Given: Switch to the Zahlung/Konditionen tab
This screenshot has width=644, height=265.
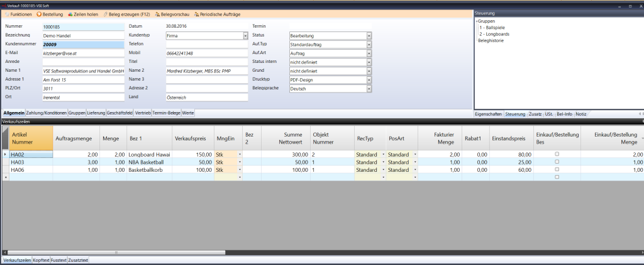Looking at the screenshot, I should tap(47, 113).
